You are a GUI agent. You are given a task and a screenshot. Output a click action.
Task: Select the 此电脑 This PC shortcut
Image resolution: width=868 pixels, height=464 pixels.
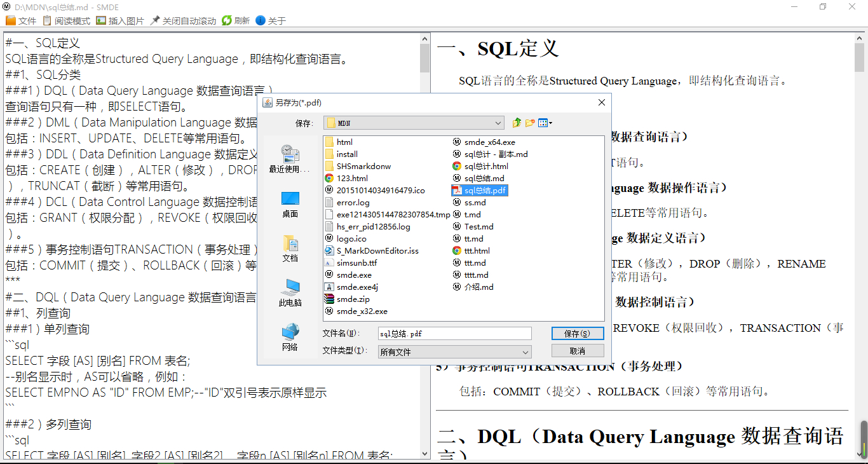pyautogui.click(x=290, y=293)
